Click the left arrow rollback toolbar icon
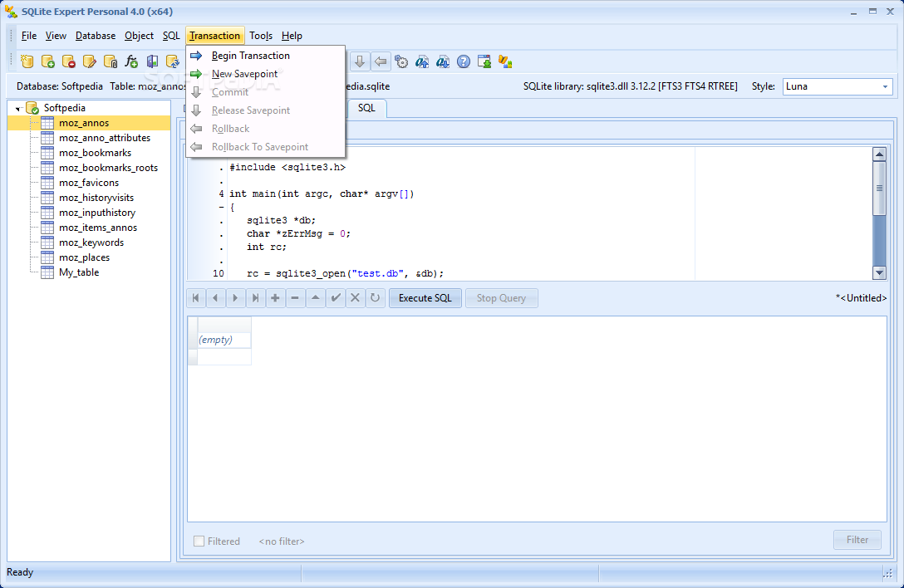This screenshot has height=588, width=904. click(x=381, y=61)
